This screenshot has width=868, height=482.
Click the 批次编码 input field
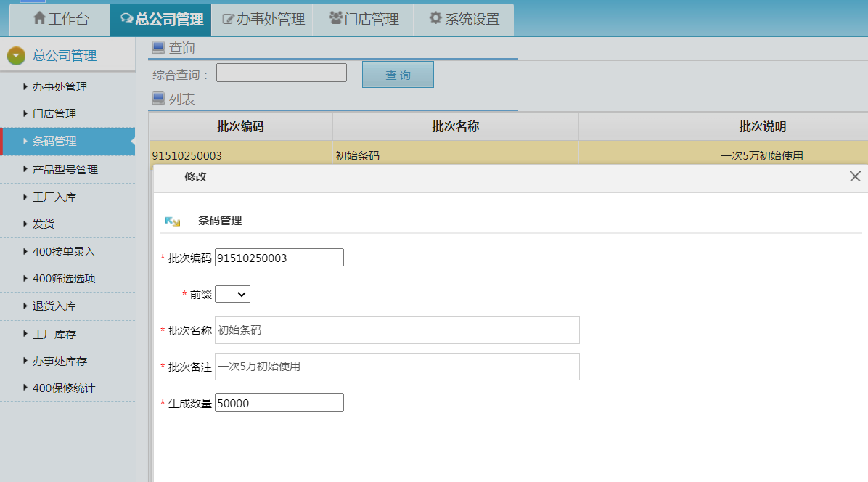click(279, 258)
